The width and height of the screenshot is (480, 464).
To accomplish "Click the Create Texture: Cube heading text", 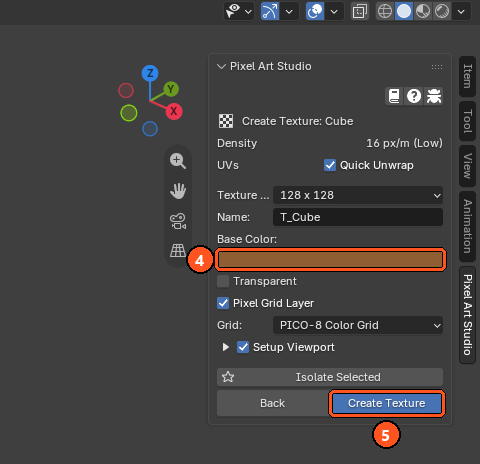I will 297,121.
